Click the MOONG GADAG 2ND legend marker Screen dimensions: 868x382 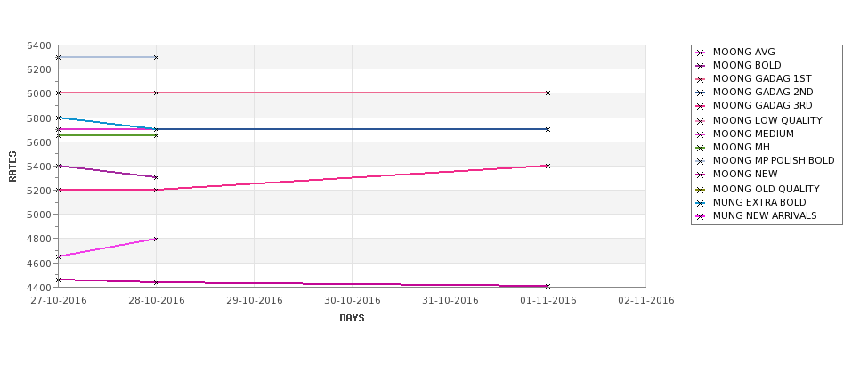(x=701, y=93)
